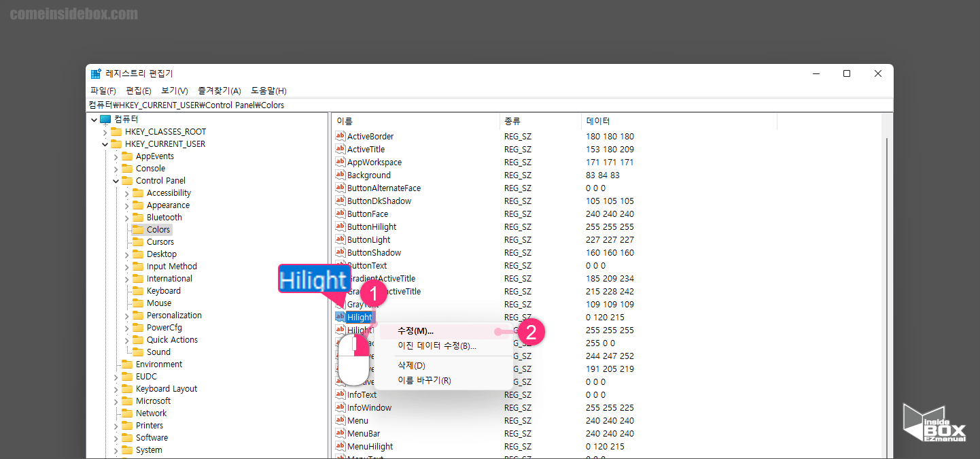Expand the Microsoft registry key

coord(117,401)
